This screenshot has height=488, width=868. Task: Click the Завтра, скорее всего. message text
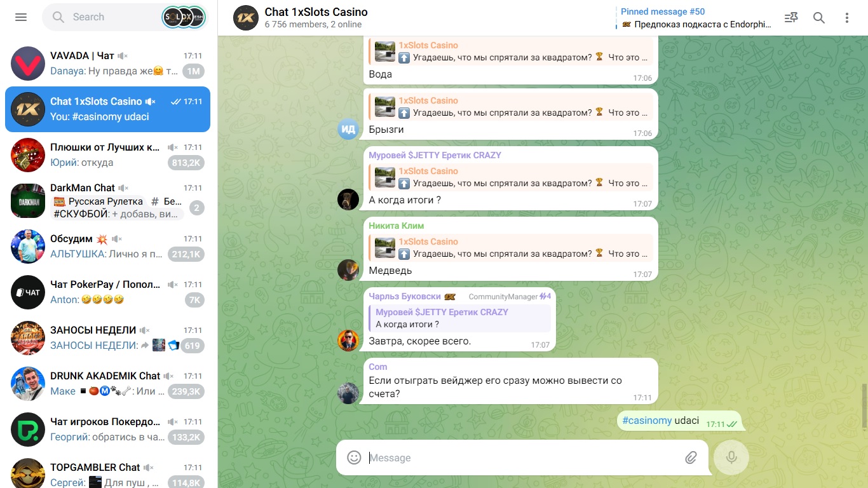pos(420,341)
